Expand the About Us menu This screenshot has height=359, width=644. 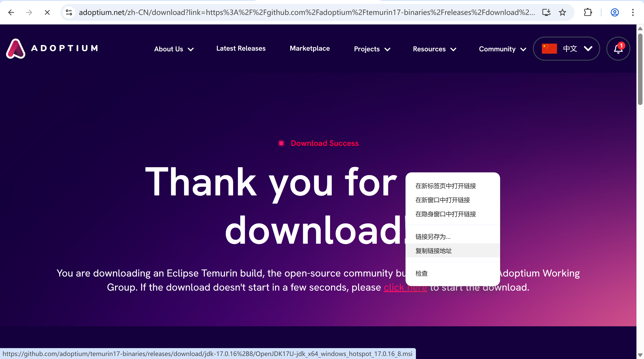coord(174,49)
